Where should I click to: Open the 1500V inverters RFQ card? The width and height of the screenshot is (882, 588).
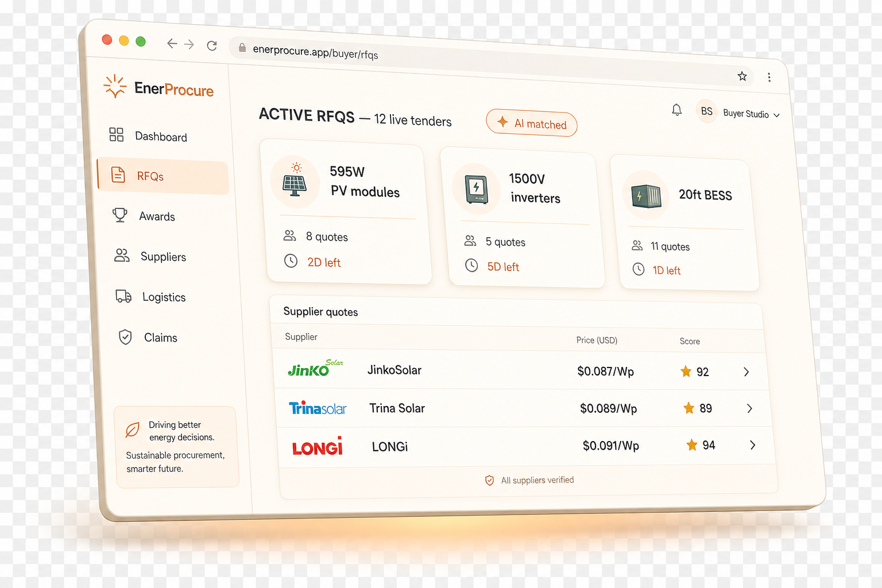(523, 218)
